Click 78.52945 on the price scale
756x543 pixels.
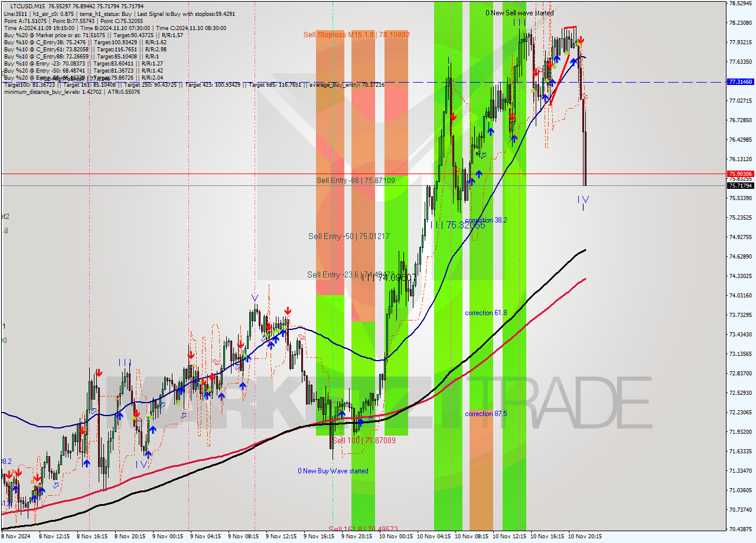741,4
